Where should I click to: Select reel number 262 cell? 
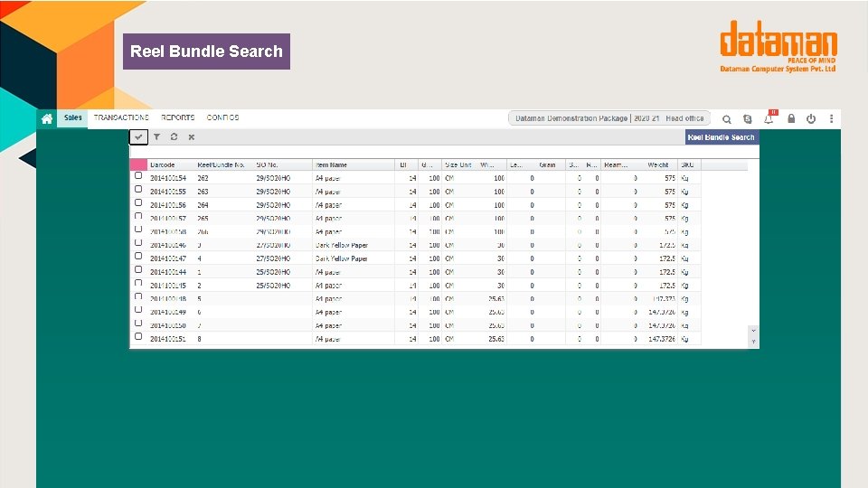203,178
